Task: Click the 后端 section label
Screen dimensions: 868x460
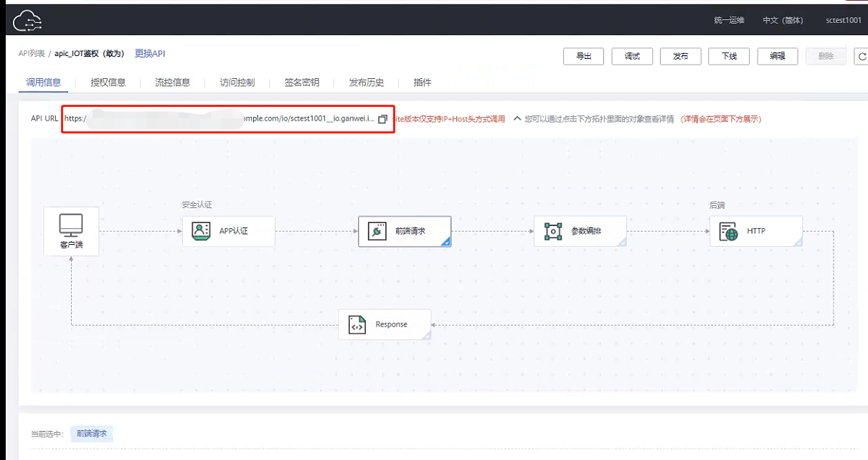Action: click(717, 205)
